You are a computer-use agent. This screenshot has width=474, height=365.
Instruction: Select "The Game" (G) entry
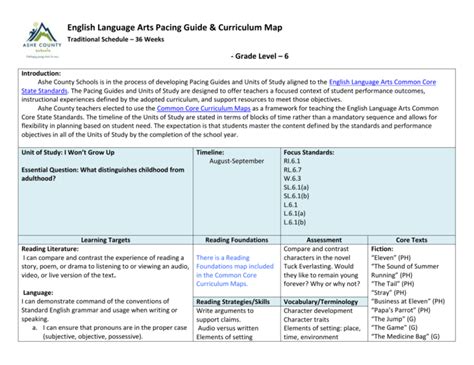click(394, 328)
